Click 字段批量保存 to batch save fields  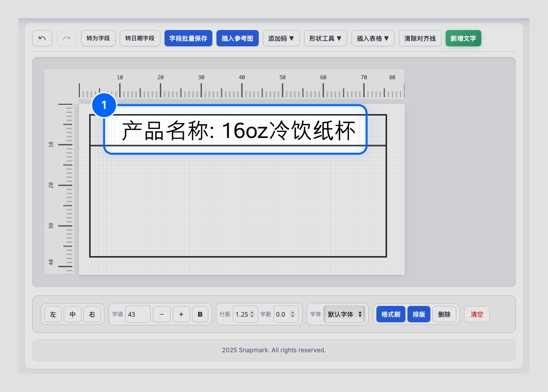tap(188, 38)
